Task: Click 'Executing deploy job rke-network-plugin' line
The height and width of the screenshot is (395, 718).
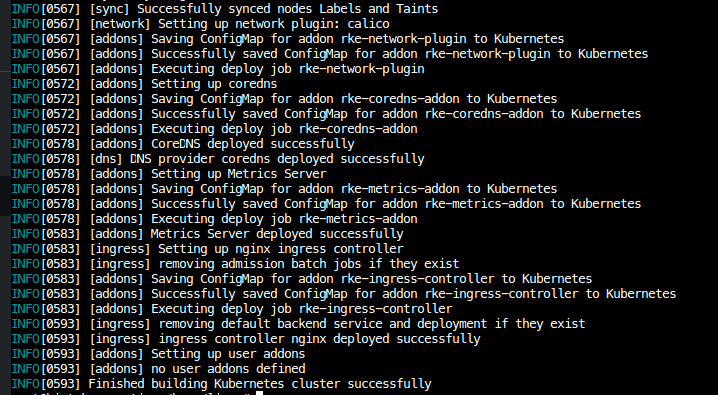Action: pos(288,69)
